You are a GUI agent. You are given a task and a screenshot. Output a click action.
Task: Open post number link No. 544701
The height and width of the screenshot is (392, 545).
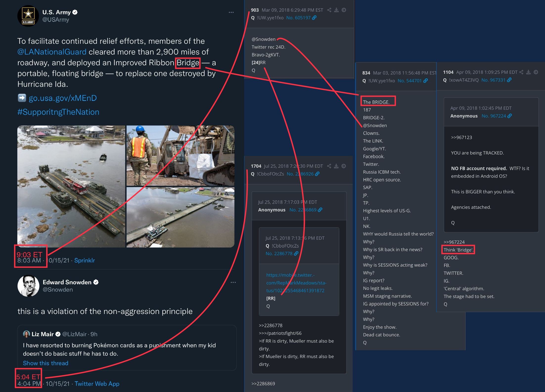(x=409, y=81)
